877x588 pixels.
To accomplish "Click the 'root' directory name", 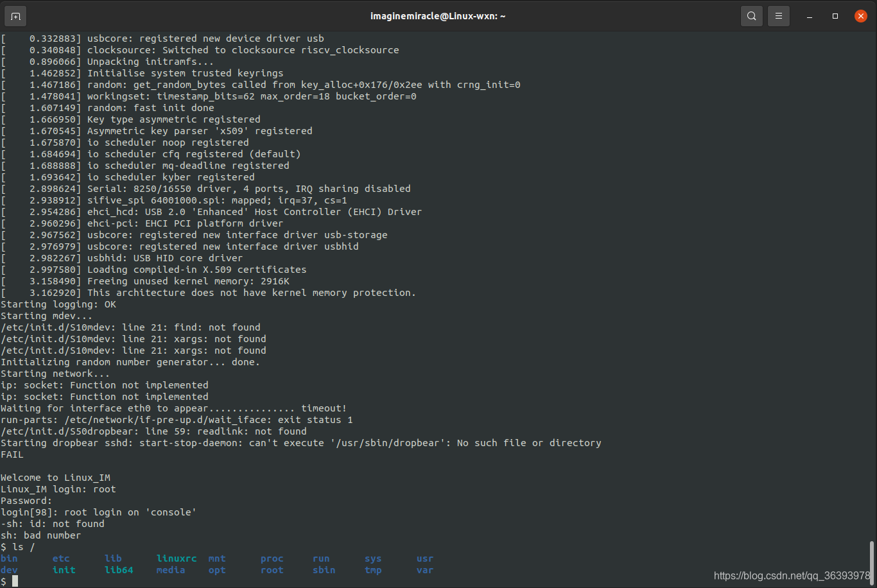I will pyautogui.click(x=272, y=570).
